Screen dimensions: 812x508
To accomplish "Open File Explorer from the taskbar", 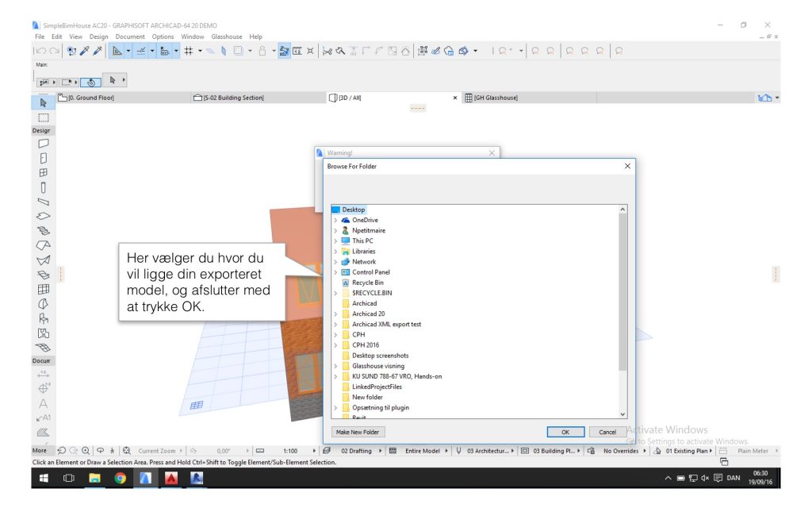I will (94, 478).
